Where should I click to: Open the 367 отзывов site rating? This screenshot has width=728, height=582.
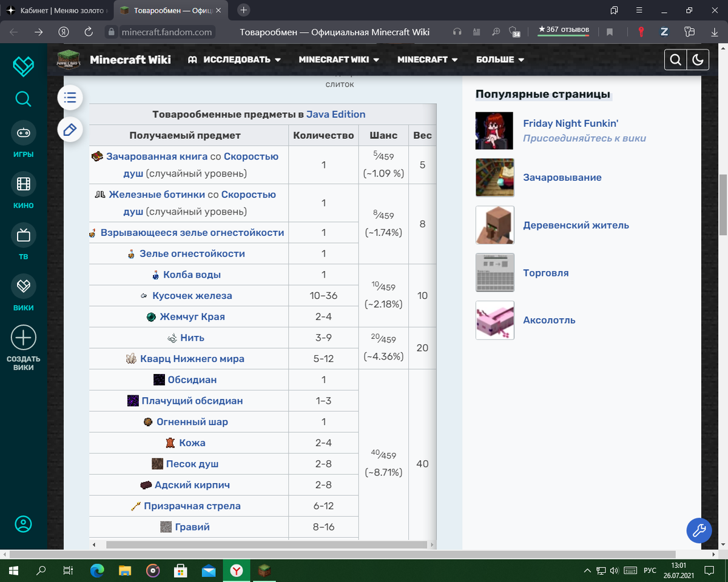564,30
